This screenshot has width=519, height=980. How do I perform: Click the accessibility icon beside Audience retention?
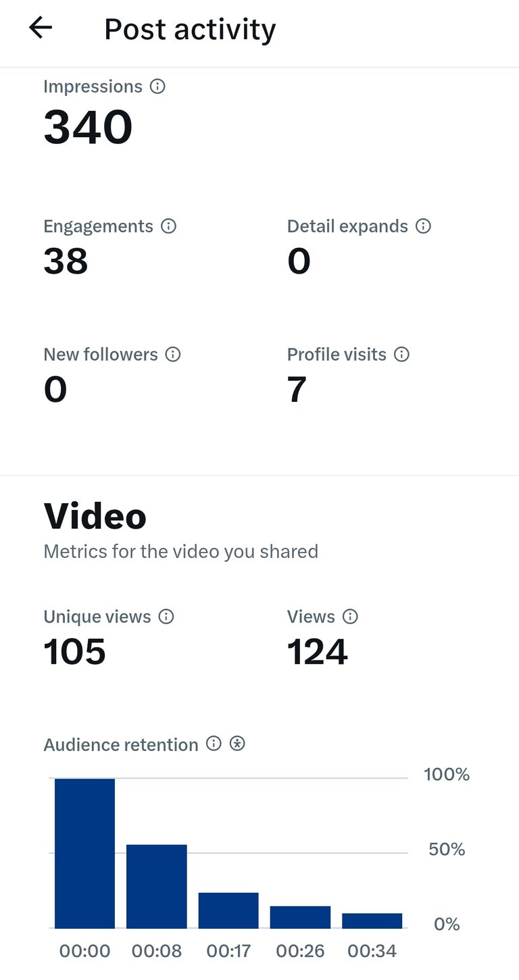(x=237, y=744)
